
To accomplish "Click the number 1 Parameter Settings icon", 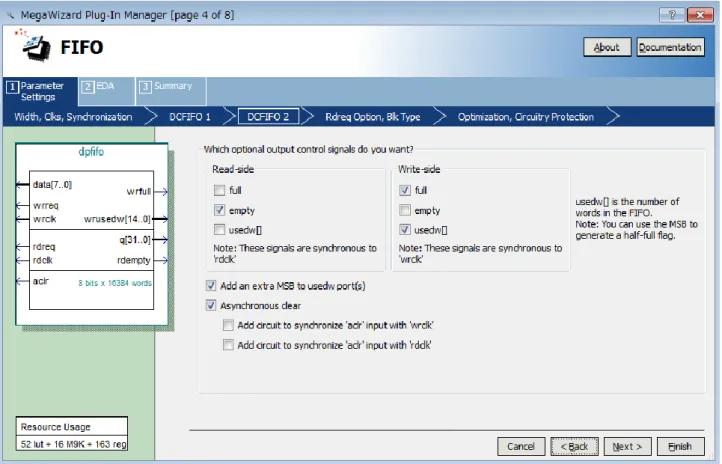I will [12, 87].
